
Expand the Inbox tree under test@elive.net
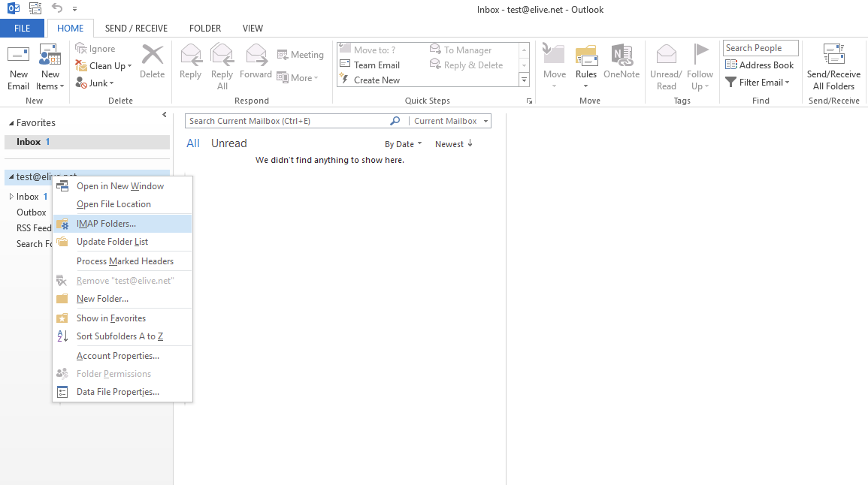(11, 196)
